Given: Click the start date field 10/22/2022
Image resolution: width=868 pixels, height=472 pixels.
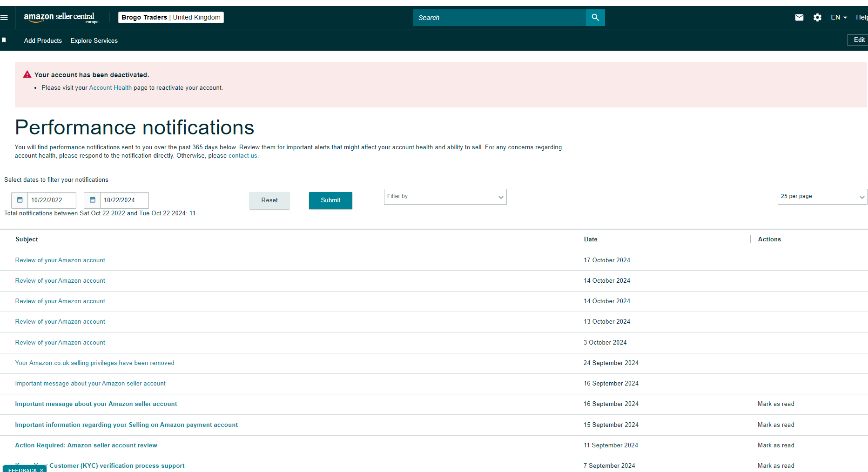Looking at the screenshot, I should [x=52, y=200].
